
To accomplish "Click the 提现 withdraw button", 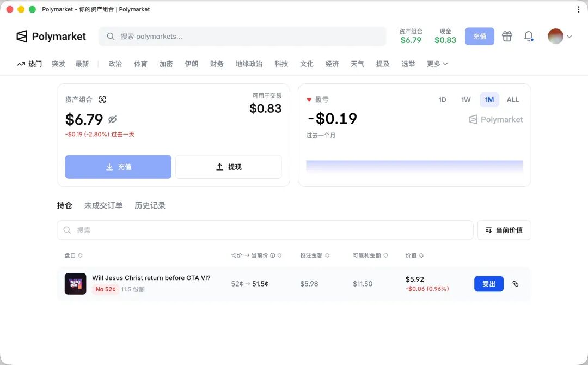I will [228, 167].
